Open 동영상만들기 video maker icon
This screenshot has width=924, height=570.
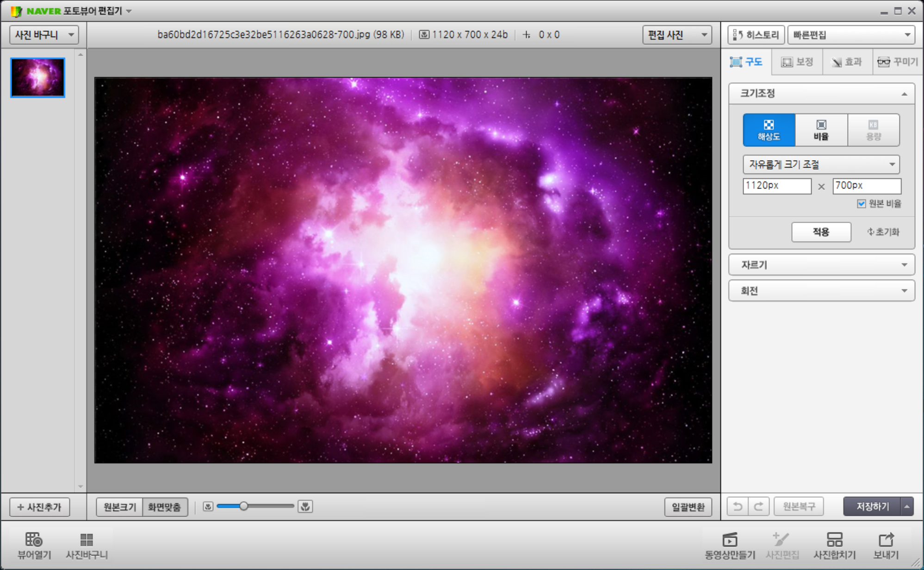tap(730, 540)
